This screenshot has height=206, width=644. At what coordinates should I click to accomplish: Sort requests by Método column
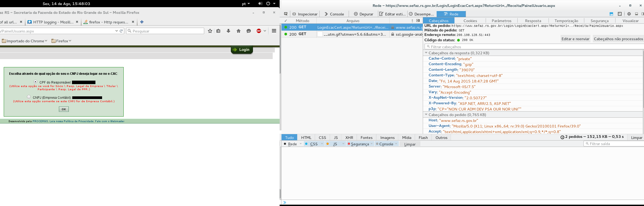[x=303, y=21]
